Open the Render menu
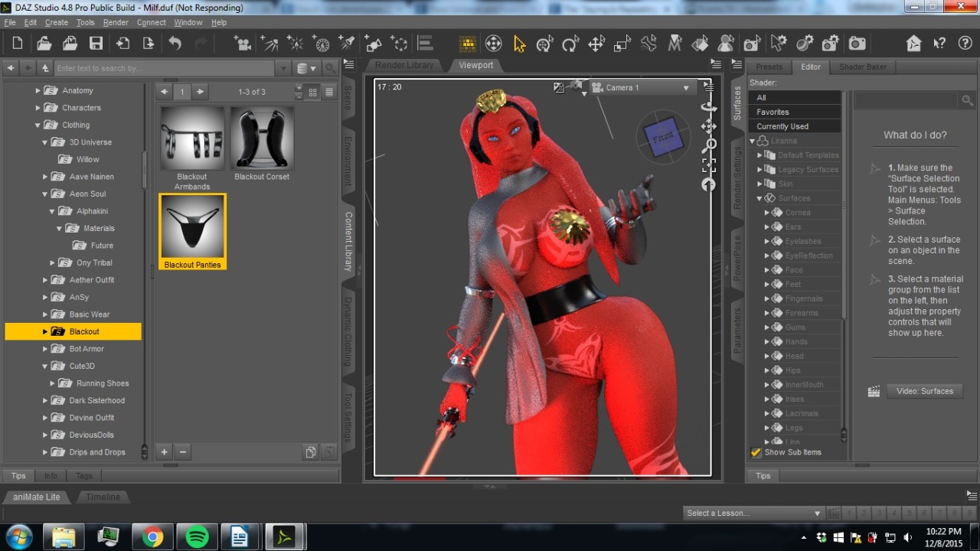The height and width of the screenshot is (551, 980). point(116,22)
